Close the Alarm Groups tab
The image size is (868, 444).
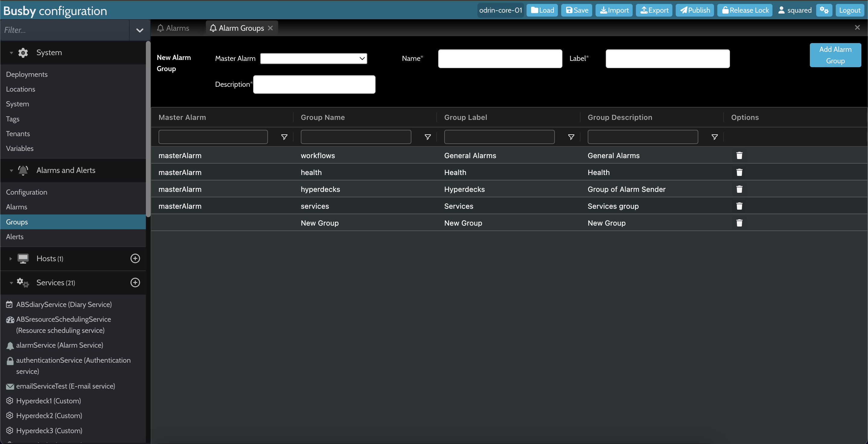pos(270,28)
